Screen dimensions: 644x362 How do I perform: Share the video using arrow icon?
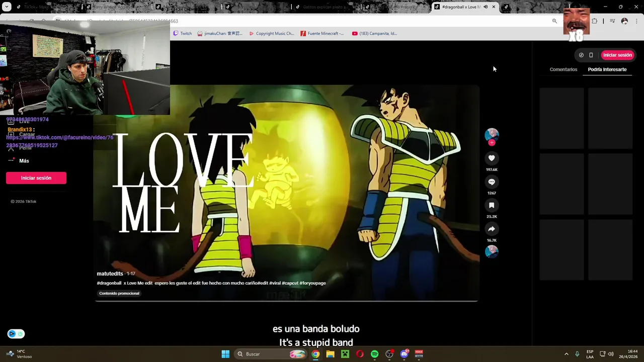pyautogui.click(x=492, y=229)
